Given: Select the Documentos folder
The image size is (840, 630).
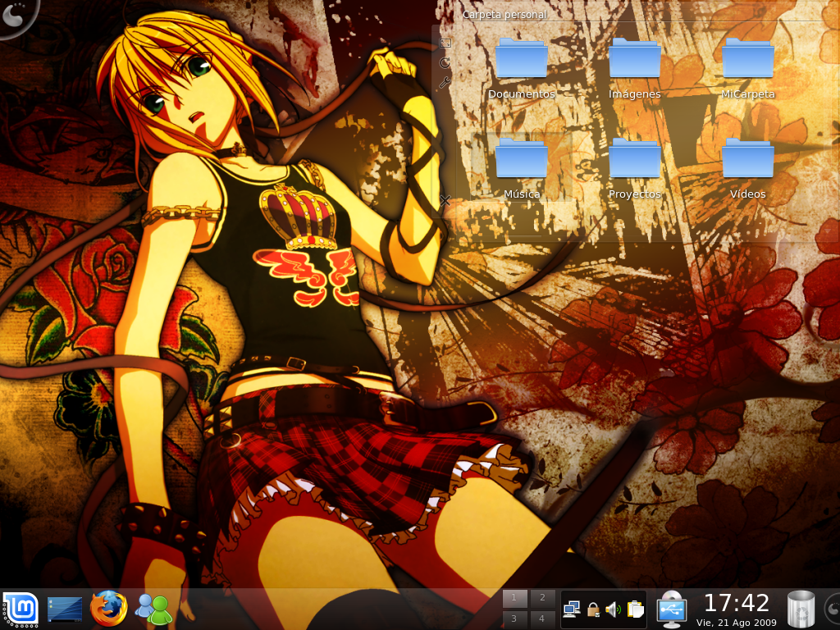Looking at the screenshot, I should 521,69.
